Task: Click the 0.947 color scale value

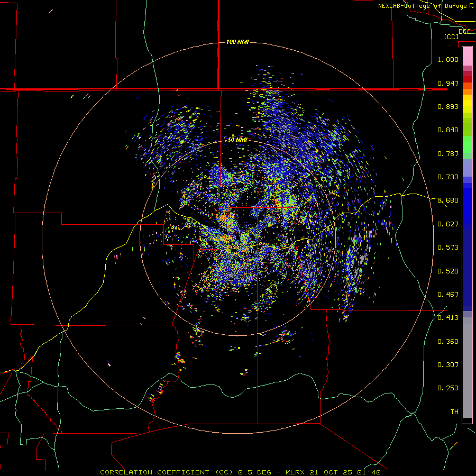Action: point(448,83)
